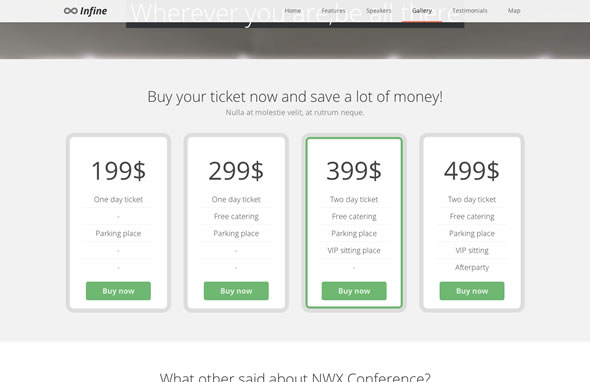Navigate to Testimonials in the header
Image resolution: width=590 pixels, height=382 pixels.
click(x=470, y=11)
